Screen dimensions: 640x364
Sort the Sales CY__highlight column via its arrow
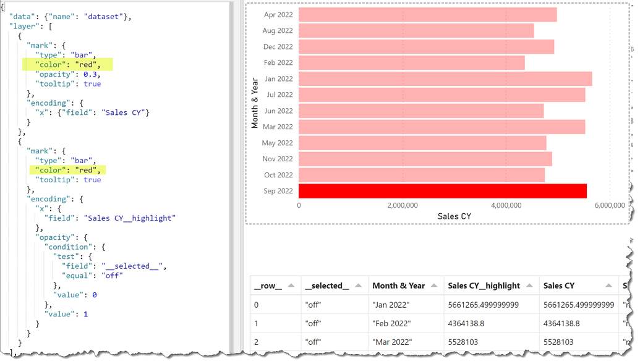529,286
